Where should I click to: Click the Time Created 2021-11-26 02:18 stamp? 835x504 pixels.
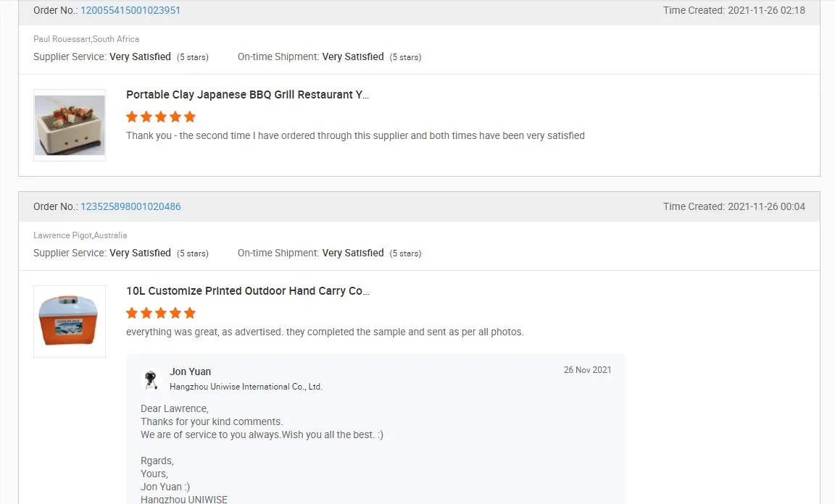coord(734,10)
